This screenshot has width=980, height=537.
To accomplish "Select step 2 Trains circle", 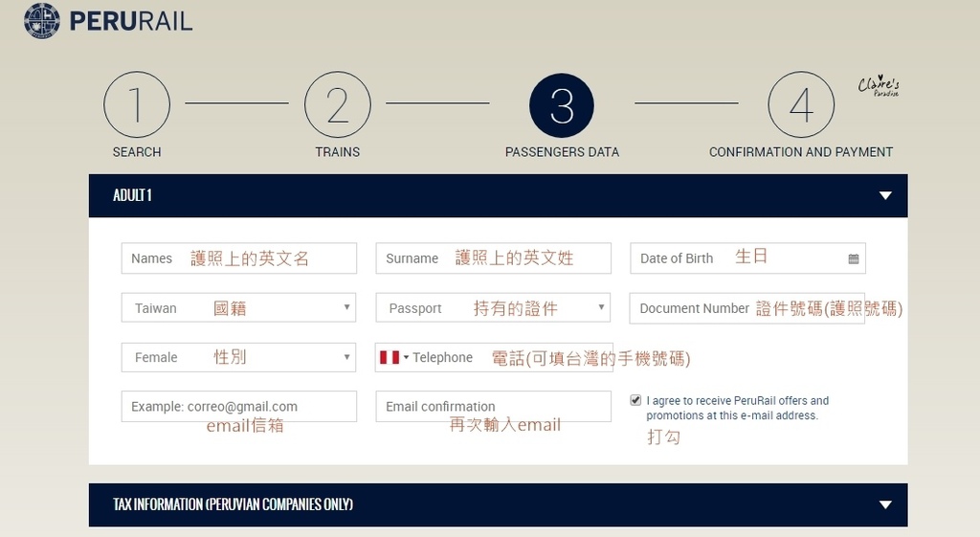I will click(x=337, y=105).
